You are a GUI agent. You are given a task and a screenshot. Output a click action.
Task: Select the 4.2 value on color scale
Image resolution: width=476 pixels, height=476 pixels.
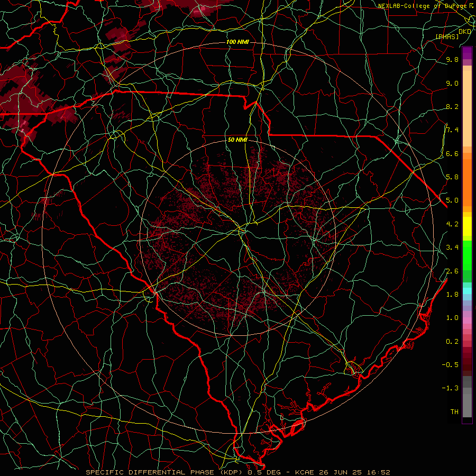tap(452, 224)
